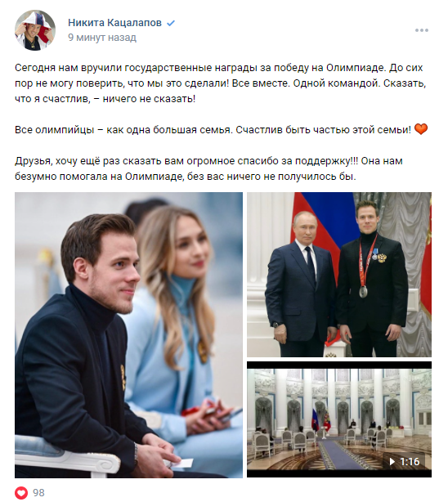
Task: Click the line about Olympians as family
Action: point(213,130)
